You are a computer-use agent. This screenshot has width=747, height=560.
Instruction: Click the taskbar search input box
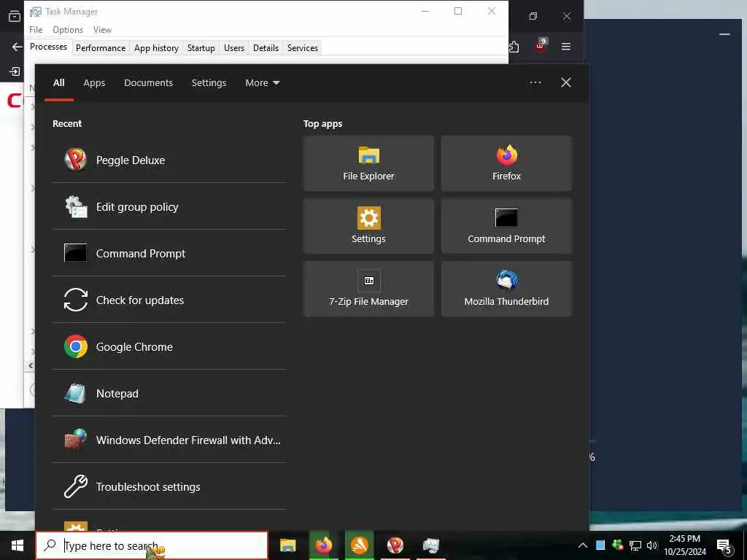(x=152, y=545)
